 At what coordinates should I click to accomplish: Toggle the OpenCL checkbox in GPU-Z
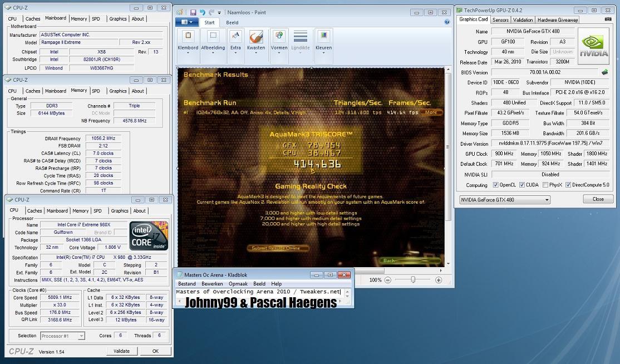pyautogui.click(x=495, y=185)
